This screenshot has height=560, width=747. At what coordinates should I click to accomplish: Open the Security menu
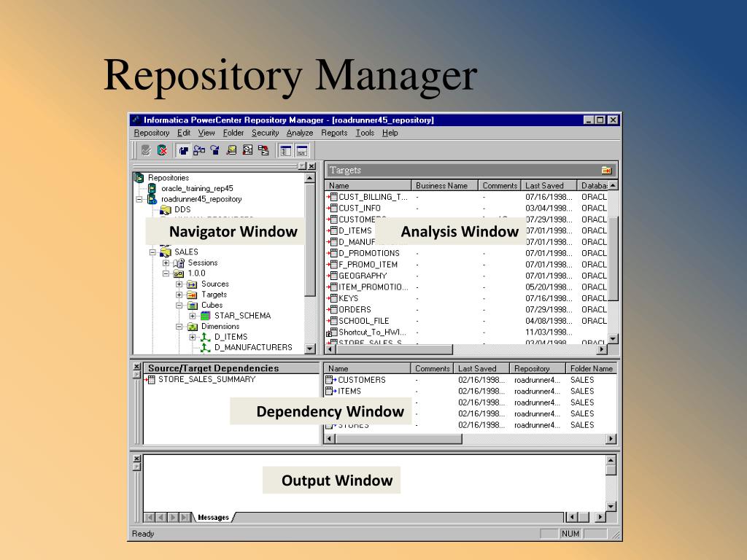coord(265,133)
